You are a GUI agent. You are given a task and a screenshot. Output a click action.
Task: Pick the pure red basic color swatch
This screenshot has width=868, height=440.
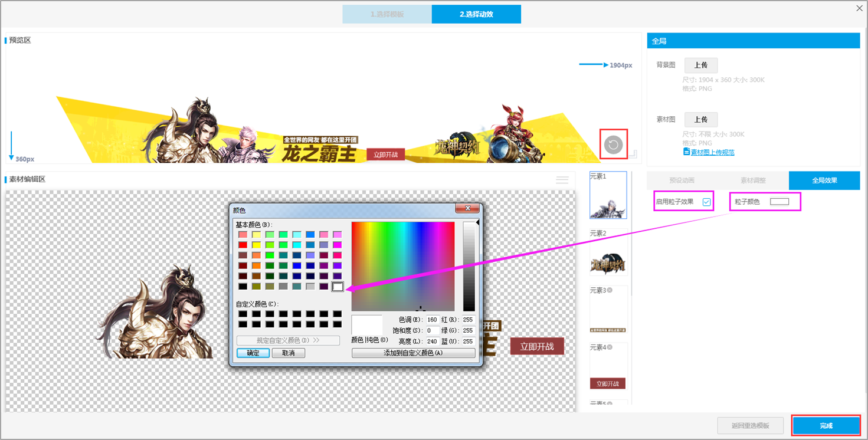243,245
